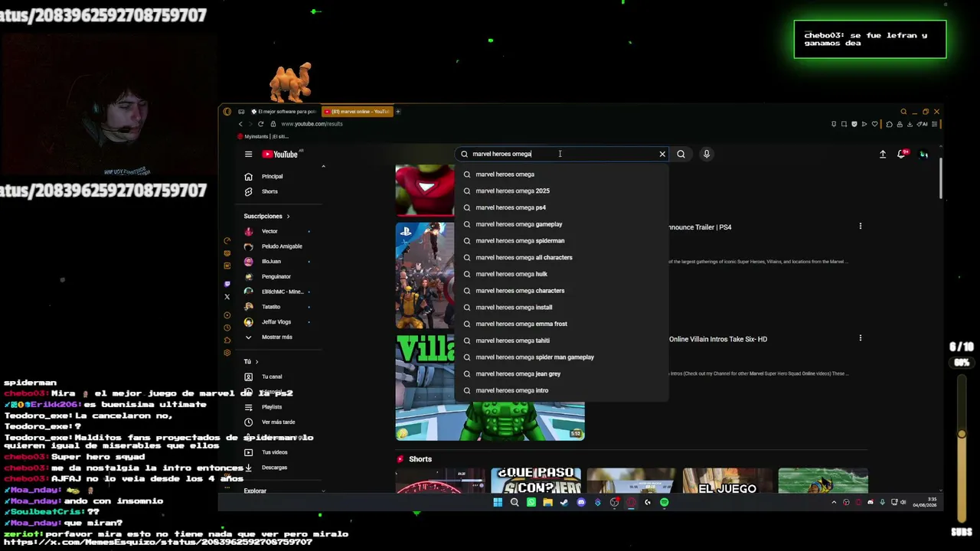Expand the Suscripciones section

[266, 216]
